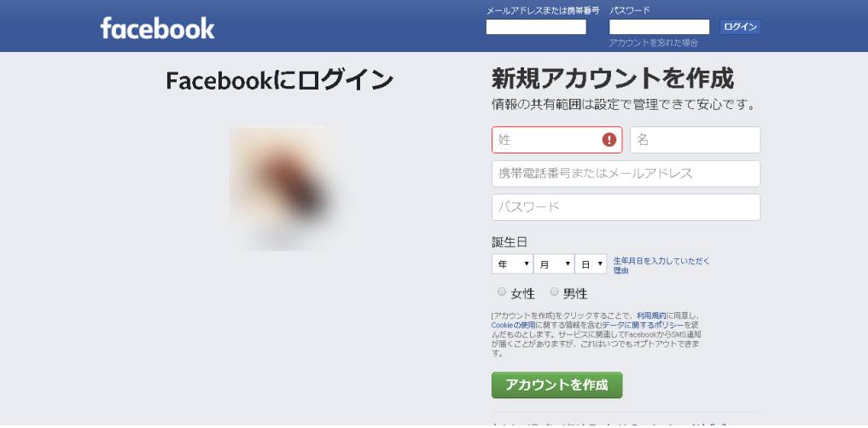Select the blurred profile picture thumbnail
Viewport: 868px width, 428px height.
pyautogui.click(x=283, y=188)
